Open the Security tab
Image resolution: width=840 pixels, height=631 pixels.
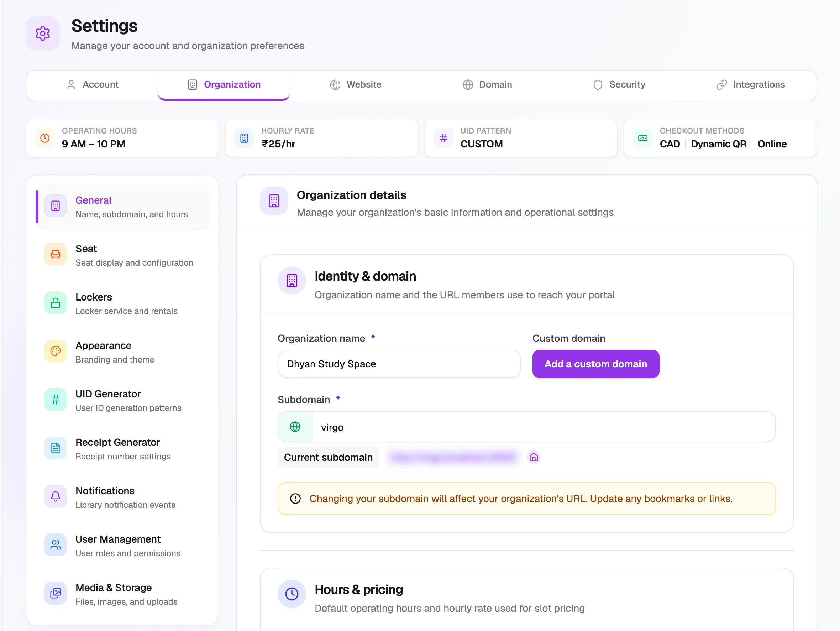(x=619, y=85)
